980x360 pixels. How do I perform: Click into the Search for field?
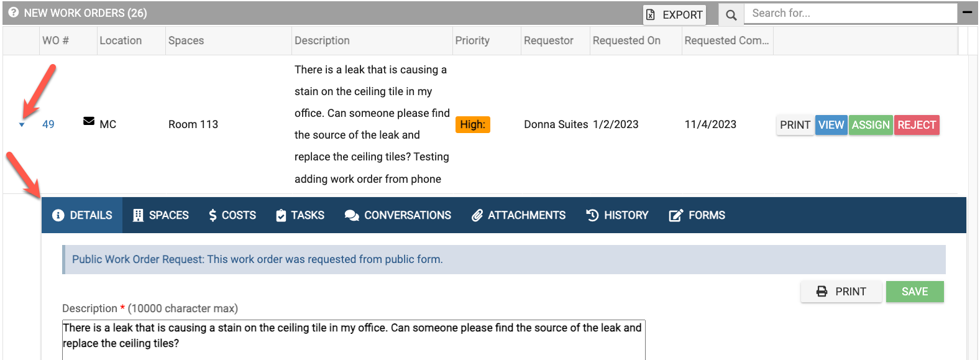851,13
